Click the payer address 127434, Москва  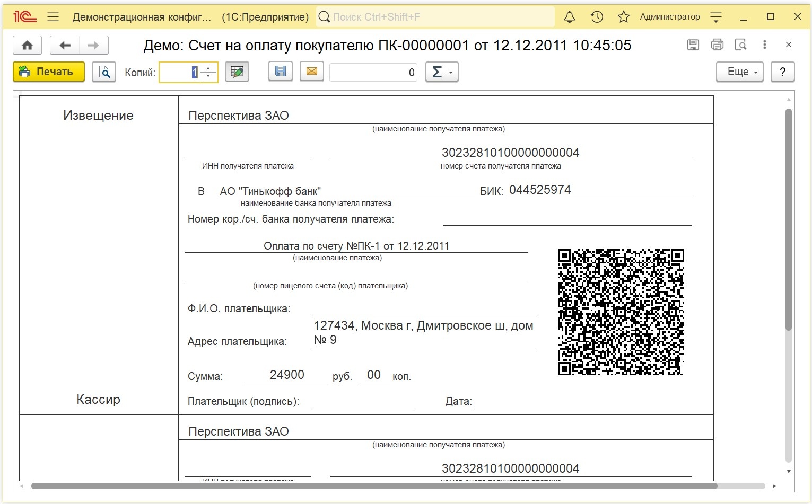(423, 333)
